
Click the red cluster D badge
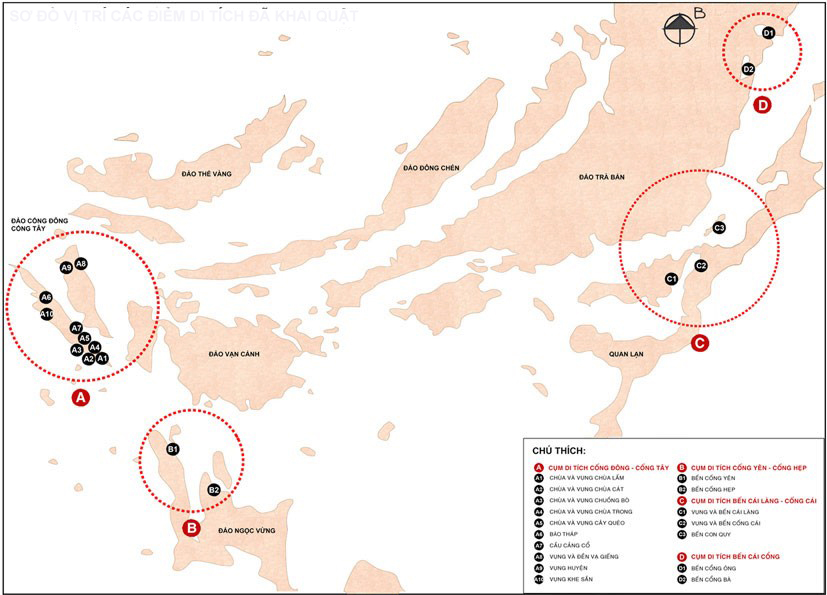tap(763, 104)
